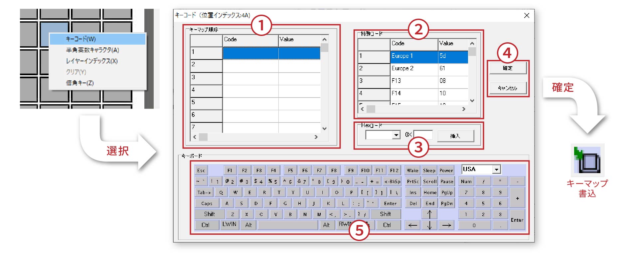Click the Caps key
Image resolution: width=644 pixels, height=253 pixels.
pos(207,203)
